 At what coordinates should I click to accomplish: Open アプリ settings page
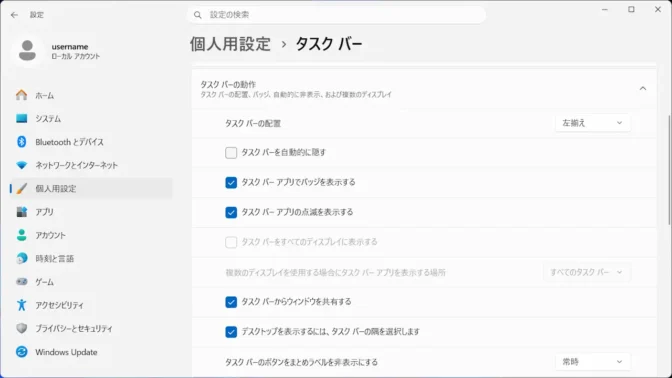(x=92, y=212)
